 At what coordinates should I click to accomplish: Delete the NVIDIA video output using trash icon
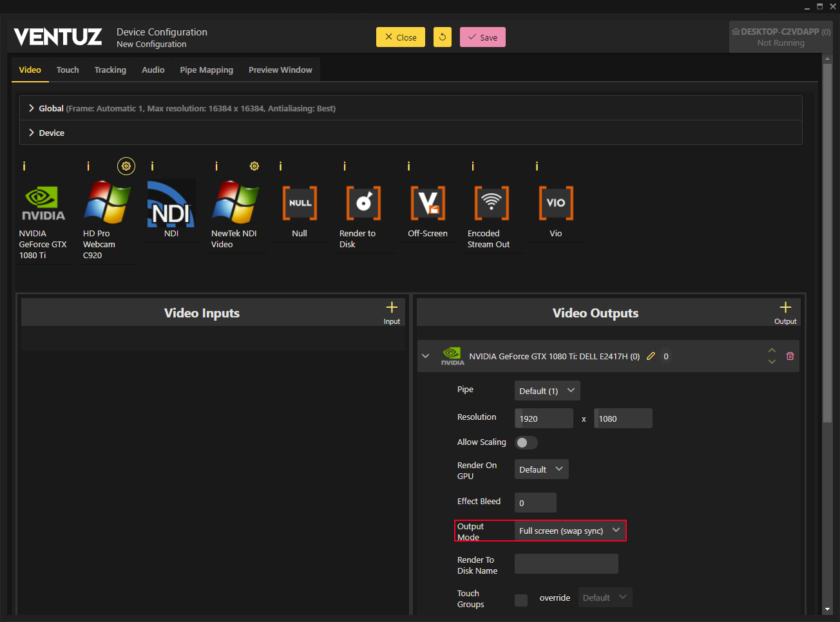pos(790,356)
